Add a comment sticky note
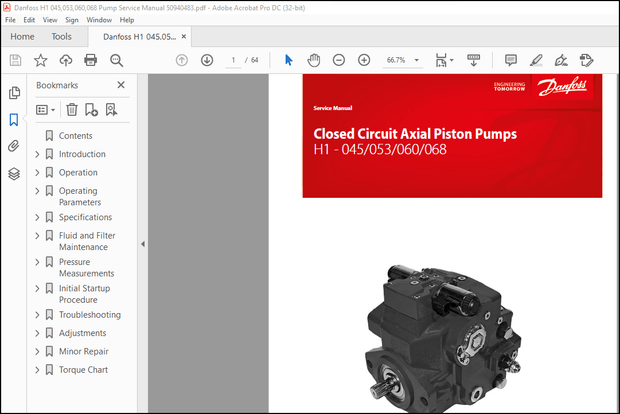The width and height of the screenshot is (620, 414). [511, 60]
